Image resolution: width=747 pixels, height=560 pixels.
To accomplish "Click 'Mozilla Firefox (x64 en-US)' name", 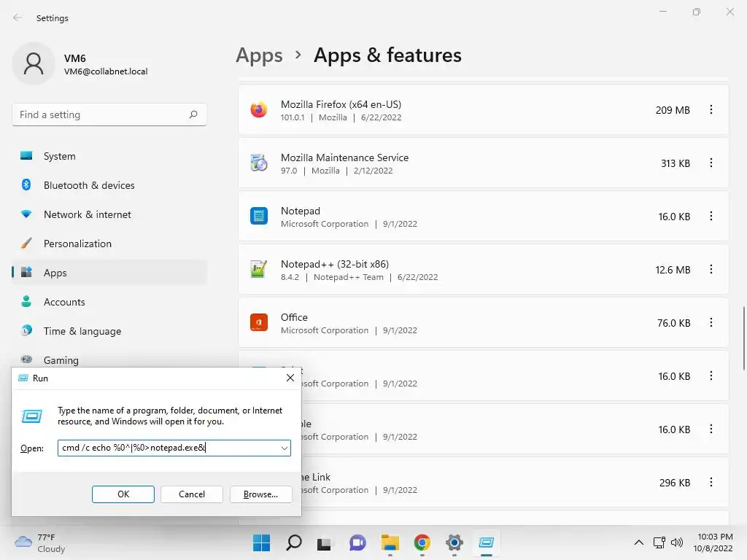I will [341, 104].
